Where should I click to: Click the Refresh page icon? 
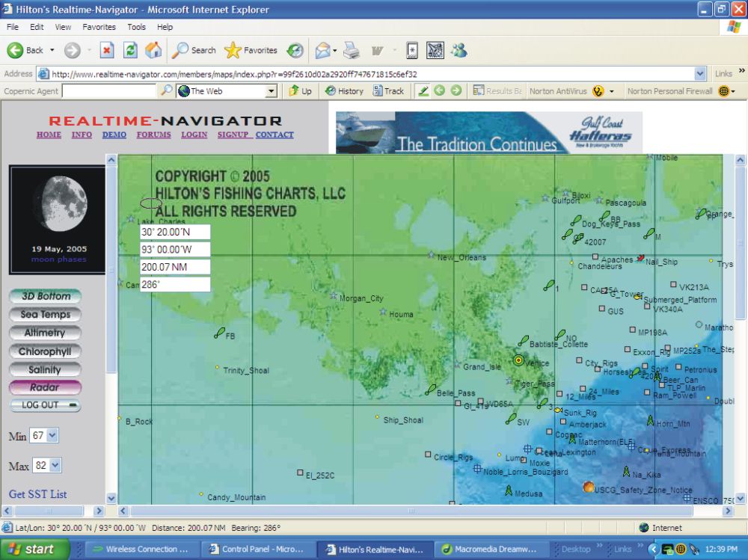130,50
